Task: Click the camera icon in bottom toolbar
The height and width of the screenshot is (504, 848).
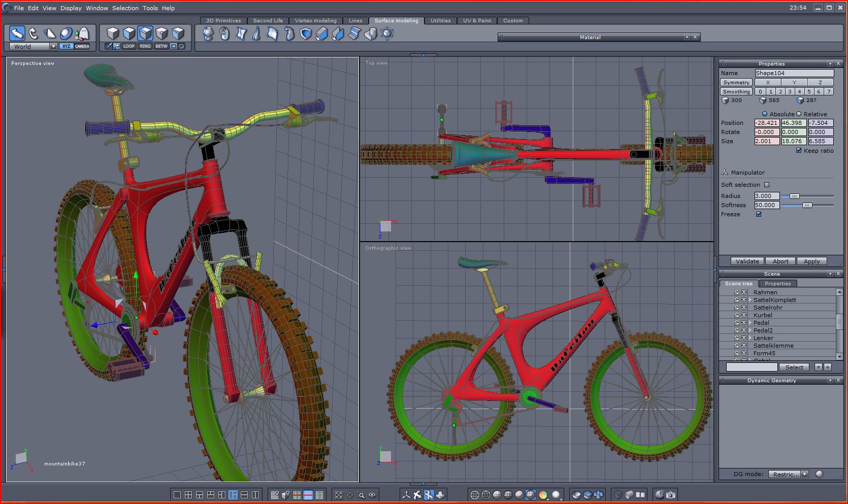Action: (x=671, y=495)
